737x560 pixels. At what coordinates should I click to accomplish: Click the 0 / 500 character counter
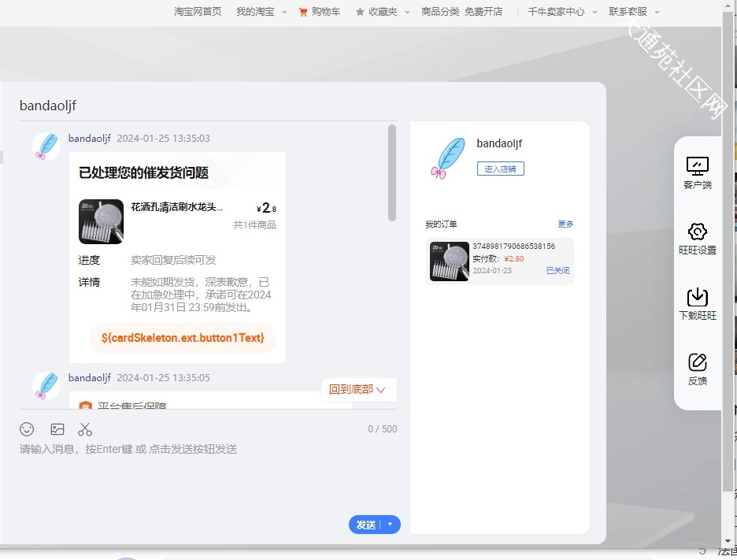coord(383,428)
